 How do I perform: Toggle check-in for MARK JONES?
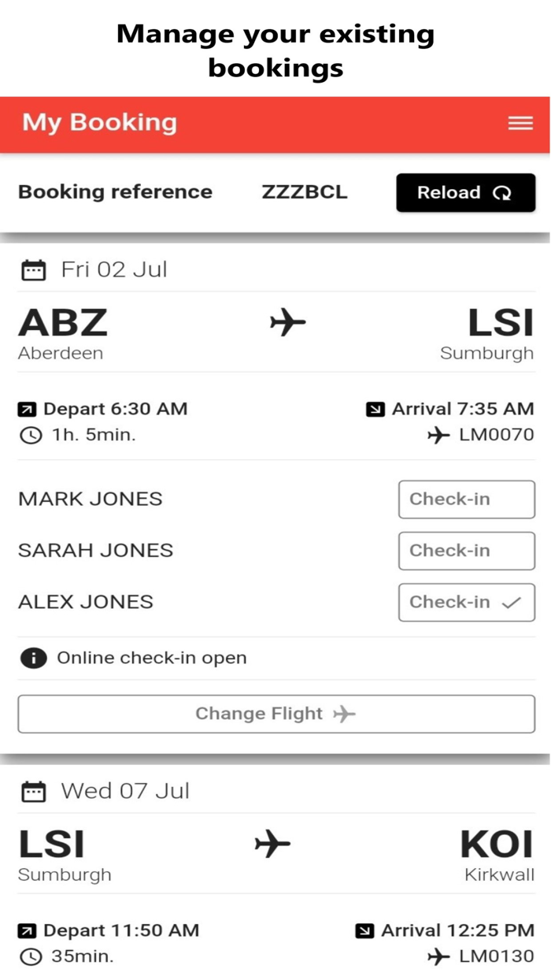(466, 499)
